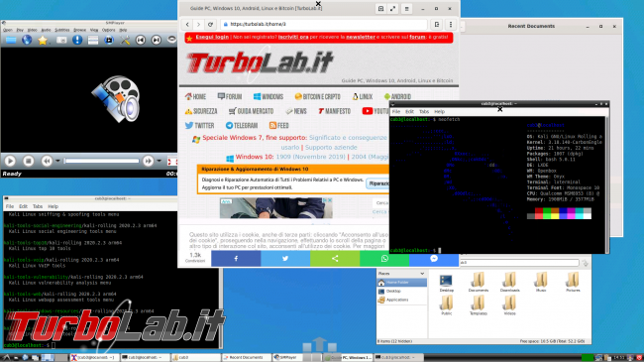The height and width of the screenshot is (362, 644).
Task: Click previous track button in SMPlayer toolbar
Action: coord(141,40)
